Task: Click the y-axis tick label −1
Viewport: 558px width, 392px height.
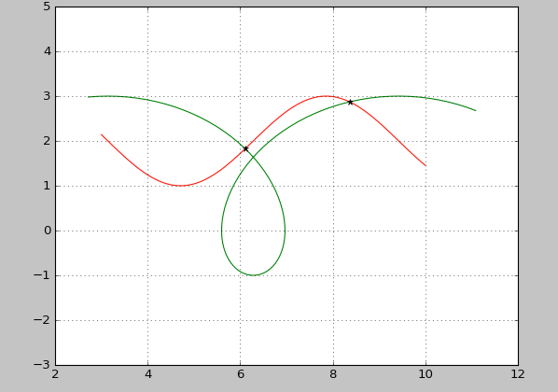Action: [x=42, y=275]
